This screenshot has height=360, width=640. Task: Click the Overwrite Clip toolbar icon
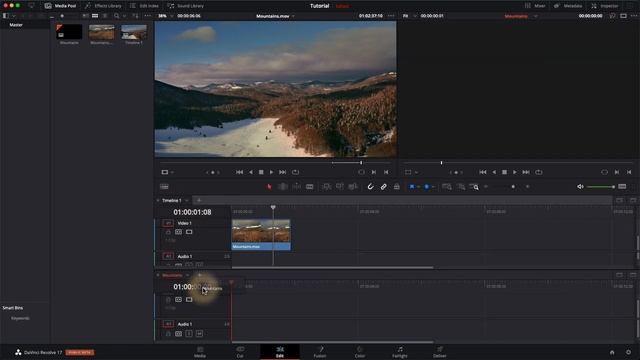[x=340, y=187]
